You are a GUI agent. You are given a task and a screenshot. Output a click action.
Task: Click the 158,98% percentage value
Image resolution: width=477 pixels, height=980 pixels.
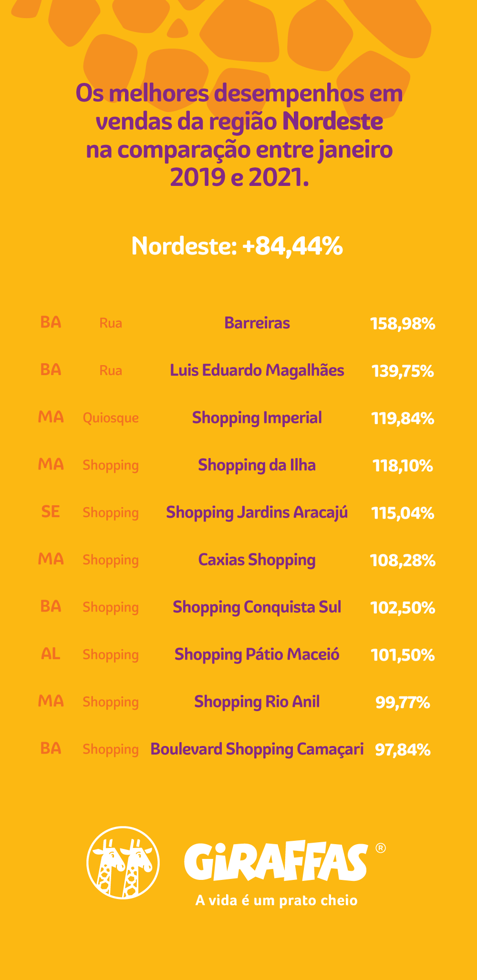point(403,324)
